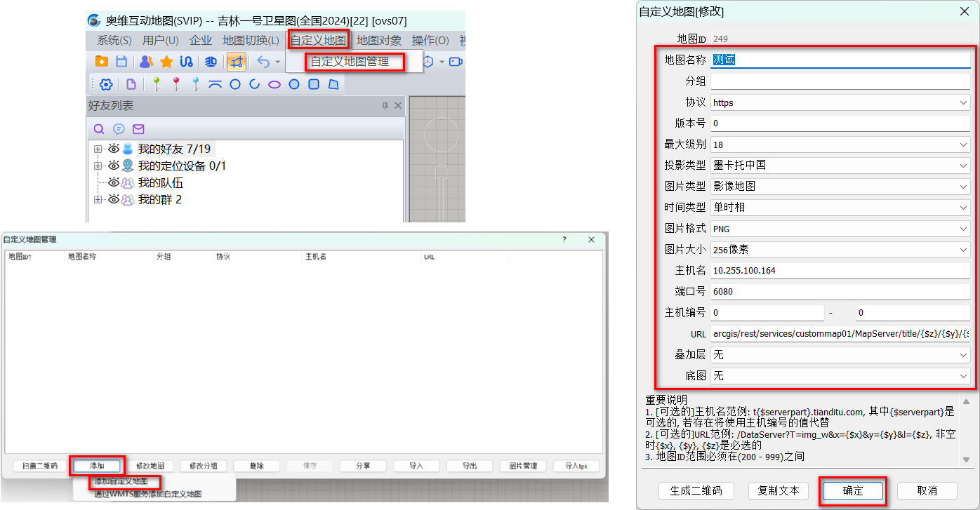Toggle eye visibility for 我的好友
The height and width of the screenshot is (510, 980).
(x=114, y=149)
